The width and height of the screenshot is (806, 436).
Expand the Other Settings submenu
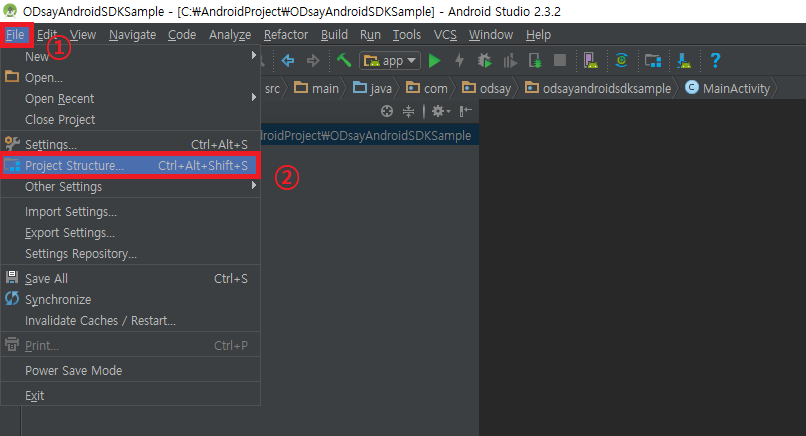(x=131, y=187)
